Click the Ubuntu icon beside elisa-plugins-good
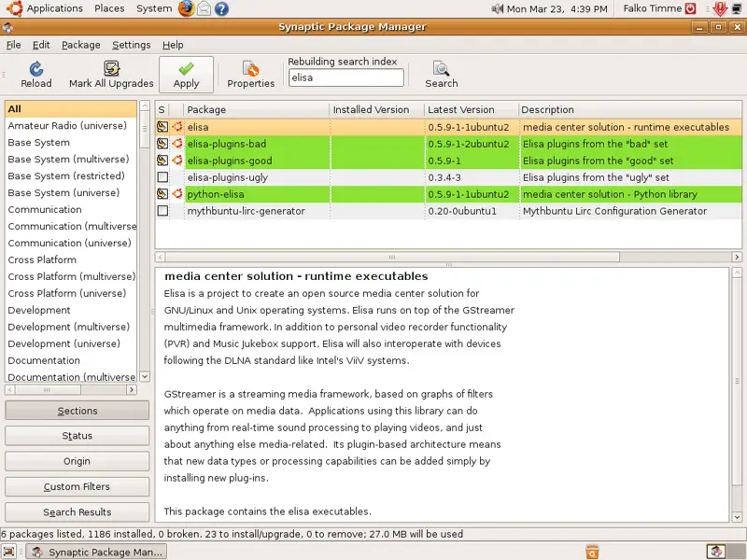 coord(177,160)
